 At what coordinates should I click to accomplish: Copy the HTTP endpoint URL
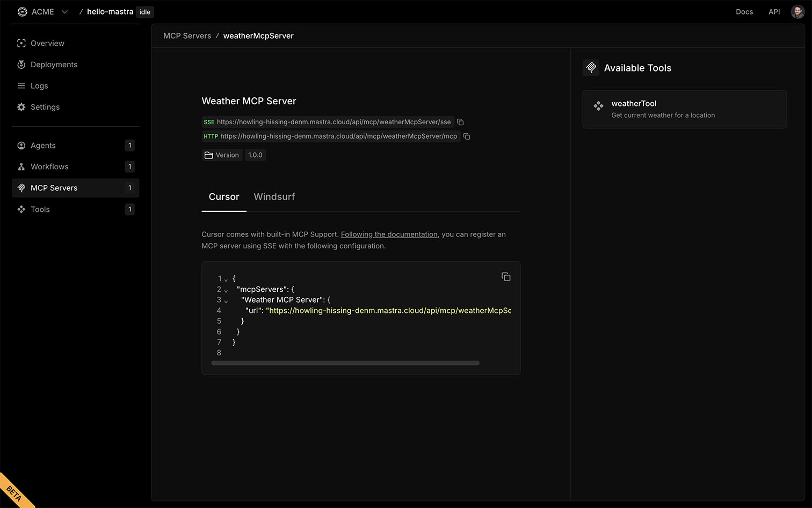point(467,137)
